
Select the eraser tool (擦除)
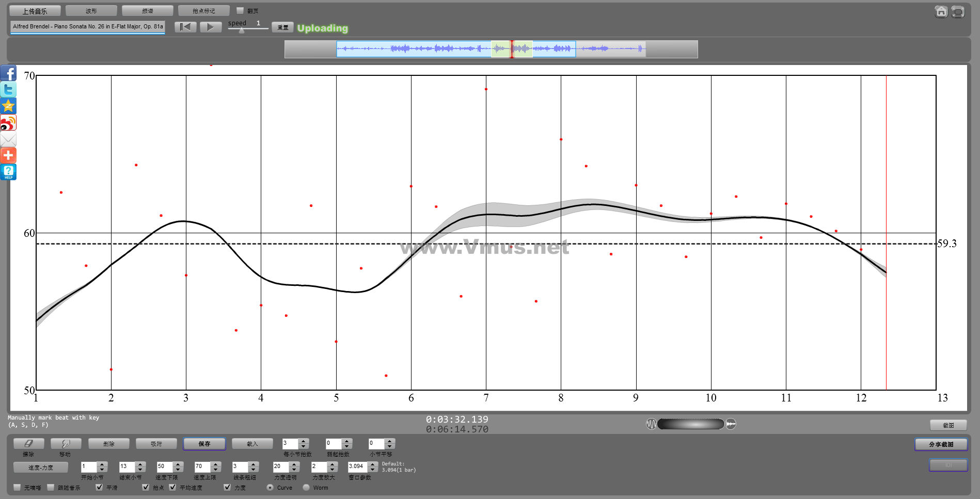click(28, 443)
